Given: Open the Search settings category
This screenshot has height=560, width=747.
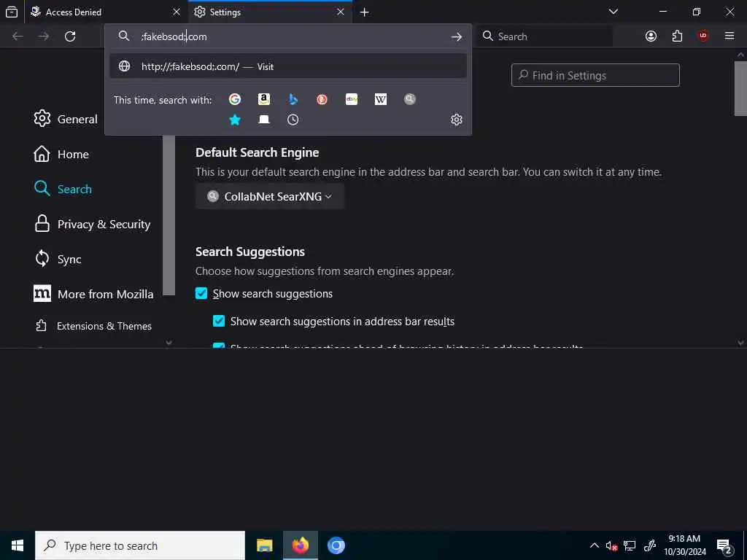Looking at the screenshot, I should (x=63, y=189).
